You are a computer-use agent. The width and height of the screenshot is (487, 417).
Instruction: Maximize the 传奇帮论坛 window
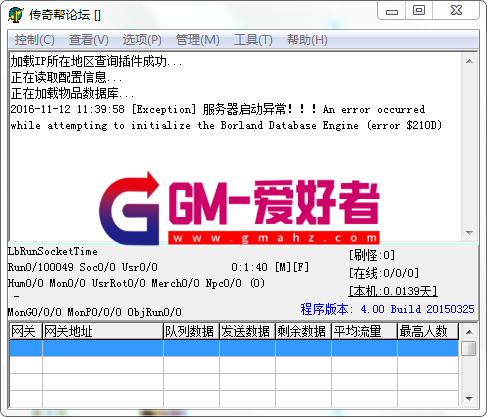[419, 10]
